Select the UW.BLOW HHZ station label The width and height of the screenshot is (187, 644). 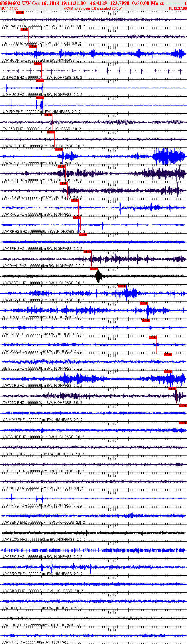[15, 540]
